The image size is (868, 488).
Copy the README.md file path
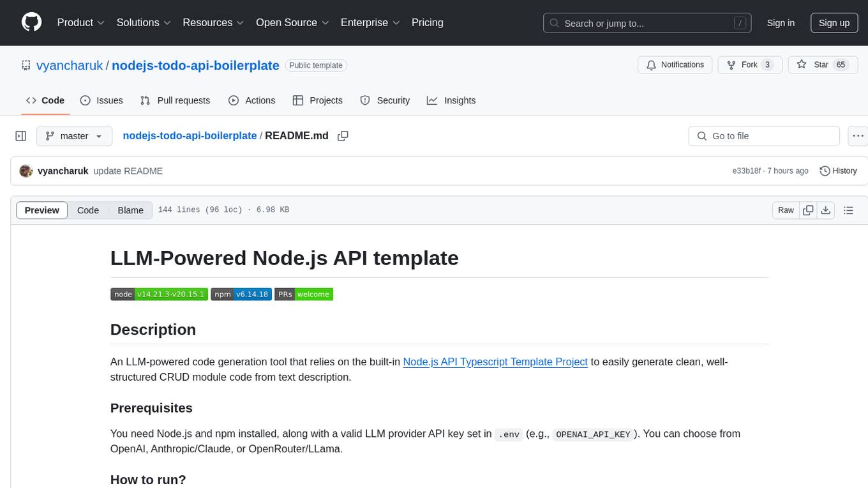pos(343,136)
